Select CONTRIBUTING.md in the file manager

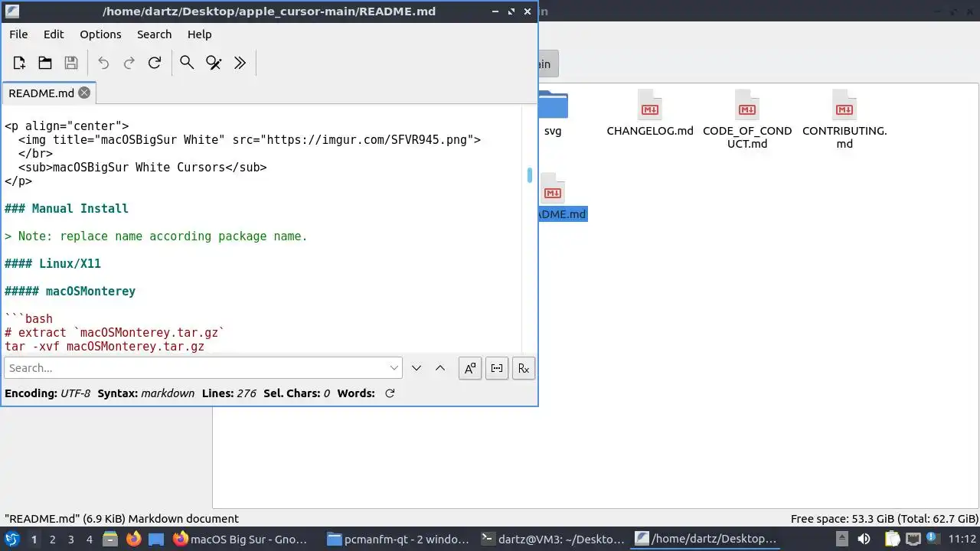[x=844, y=119]
